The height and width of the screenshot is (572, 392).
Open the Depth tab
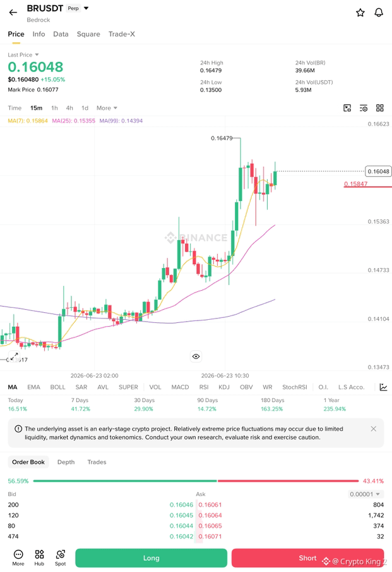[66, 462]
